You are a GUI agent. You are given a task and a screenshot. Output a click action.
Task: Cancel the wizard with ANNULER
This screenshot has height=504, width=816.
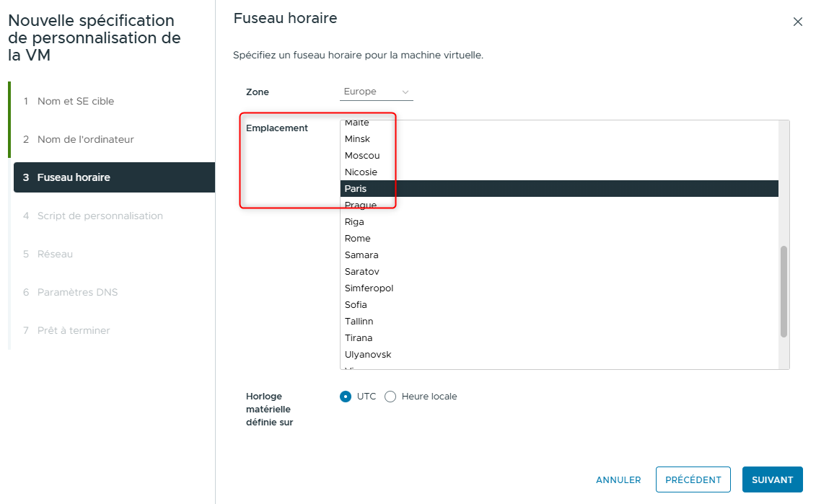(x=618, y=479)
